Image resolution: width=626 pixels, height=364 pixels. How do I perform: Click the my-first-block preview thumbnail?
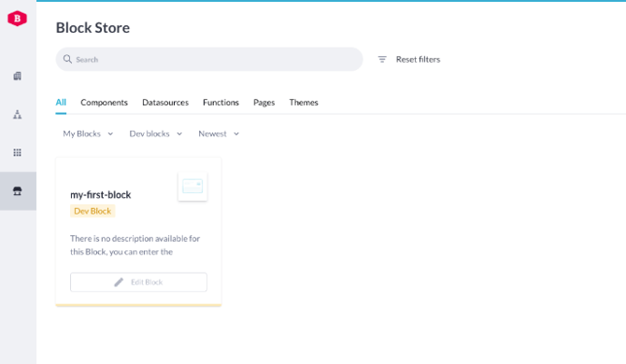pyautogui.click(x=192, y=186)
